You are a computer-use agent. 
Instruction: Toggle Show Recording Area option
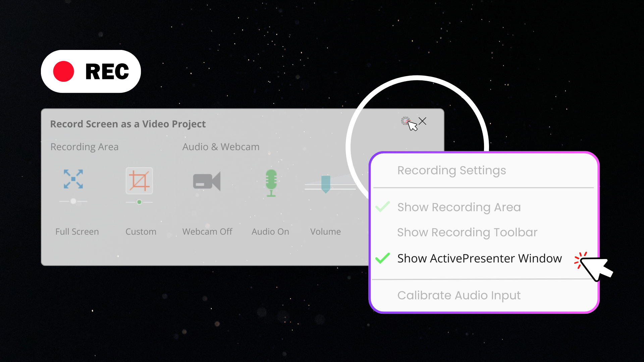(459, 207)
